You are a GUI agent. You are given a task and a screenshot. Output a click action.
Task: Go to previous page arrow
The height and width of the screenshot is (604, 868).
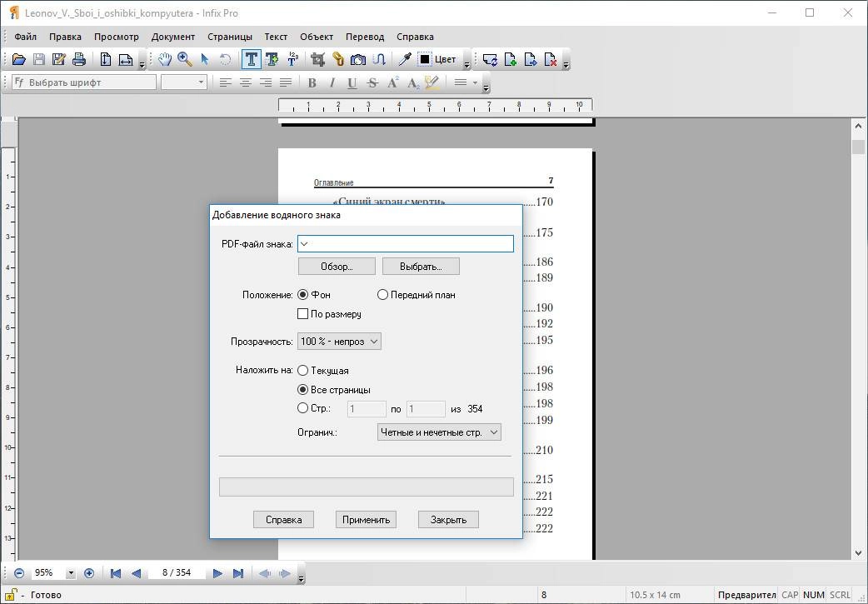point(136,573)
